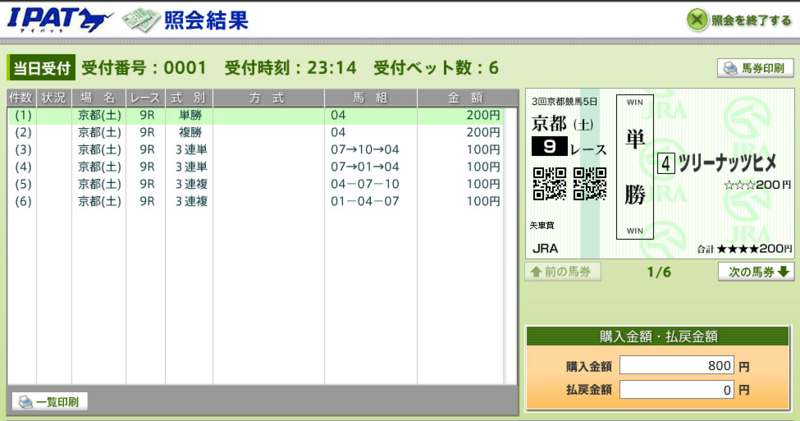Go to previous ticket with 前の馬券
Viewport: 800px width, 421px height.
[563, 271]
